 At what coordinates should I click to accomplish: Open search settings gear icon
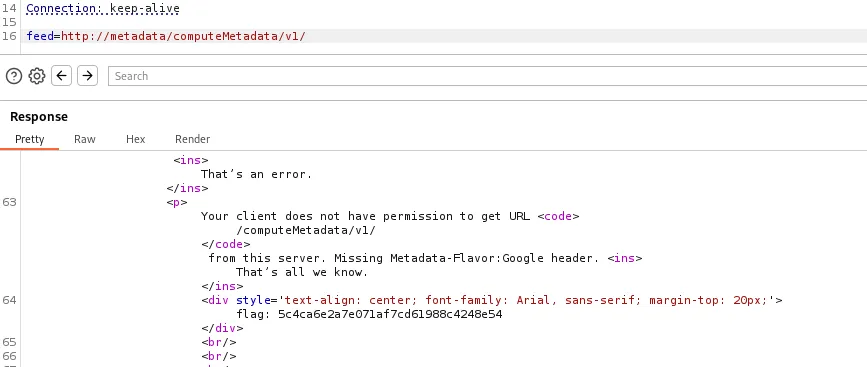pyautogui.click(x=37, y=76)
